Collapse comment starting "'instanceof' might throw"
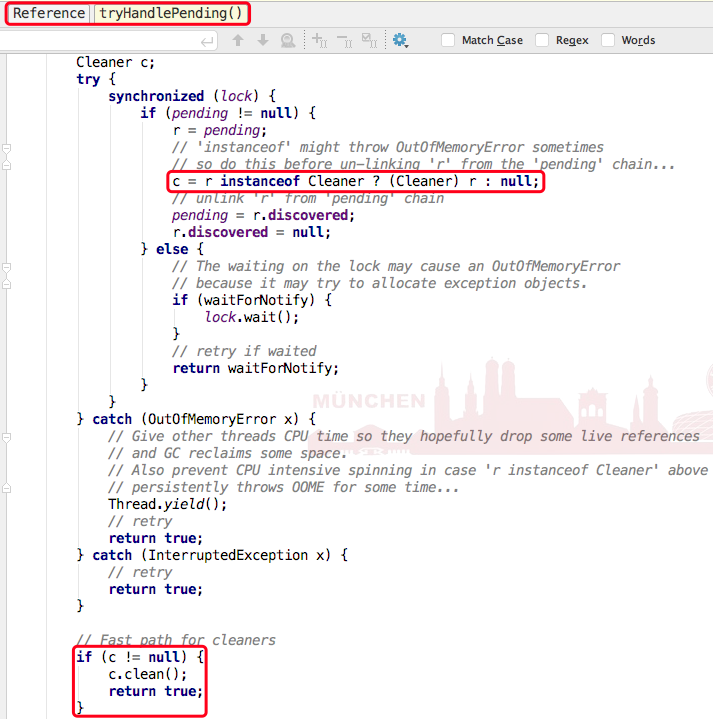The width and height of the screenshot is (713, 719). pyautogui.click(x=6, y=149)
